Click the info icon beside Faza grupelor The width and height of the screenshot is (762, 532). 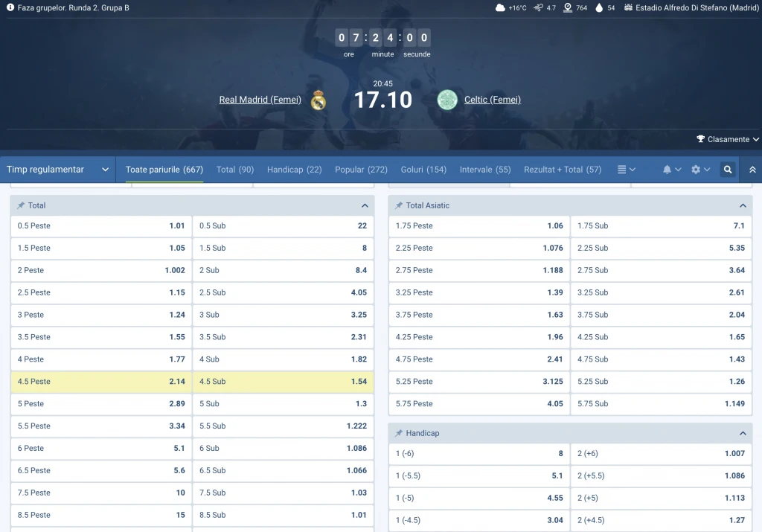tap(10, 7)
